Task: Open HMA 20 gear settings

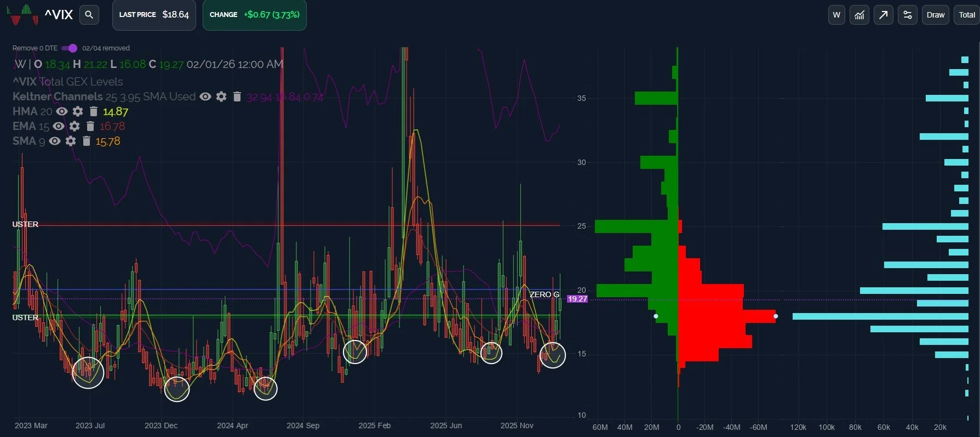Action: (x=78, y=111)
